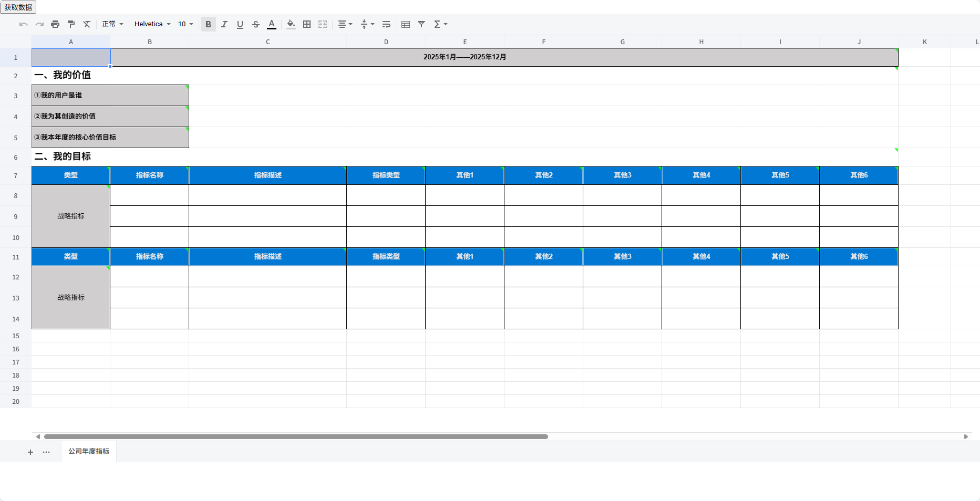Viewport: 980px width, 501px height.
Task: Open the font size dropdown
Action: [184, 24]
